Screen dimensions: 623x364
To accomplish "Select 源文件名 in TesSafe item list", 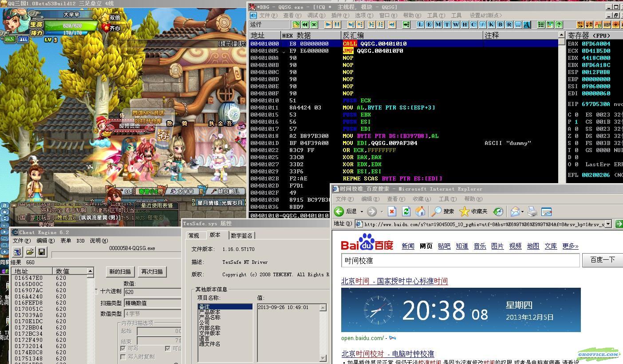I will pos(209,344).
